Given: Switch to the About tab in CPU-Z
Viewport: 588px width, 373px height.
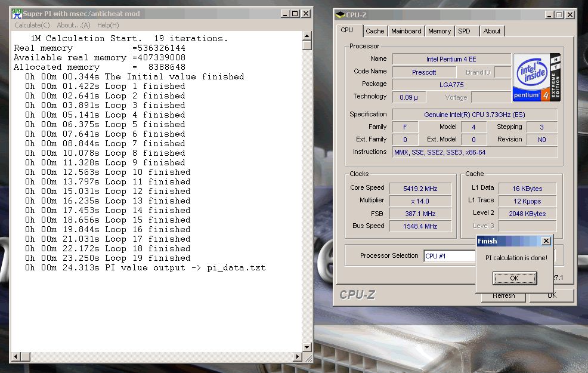Looking at the screenshot, I should pyautogui.click(x=491, y=31).
